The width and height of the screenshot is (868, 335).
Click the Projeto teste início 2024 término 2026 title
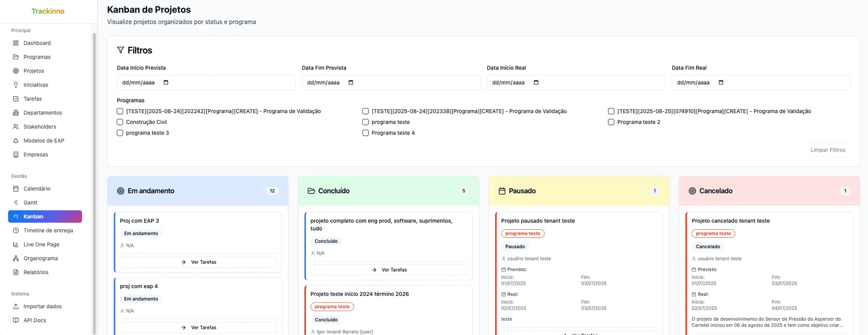360,294
